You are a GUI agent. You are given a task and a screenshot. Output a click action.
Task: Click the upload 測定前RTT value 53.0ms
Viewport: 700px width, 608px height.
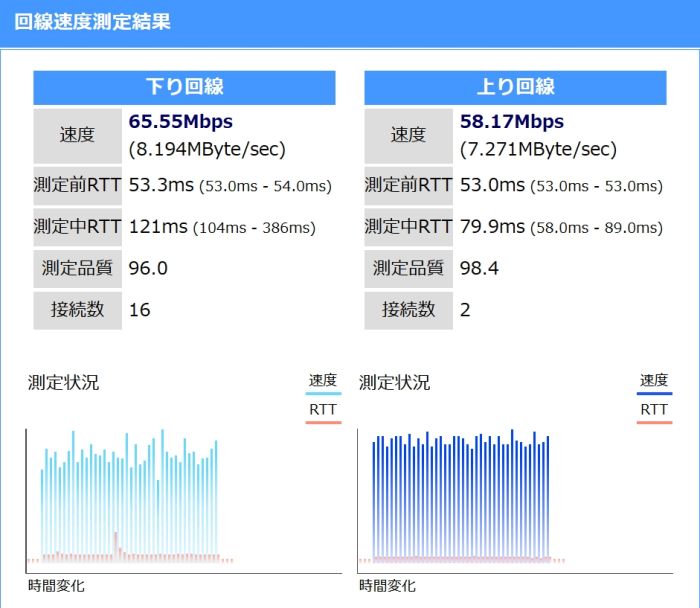492,185
